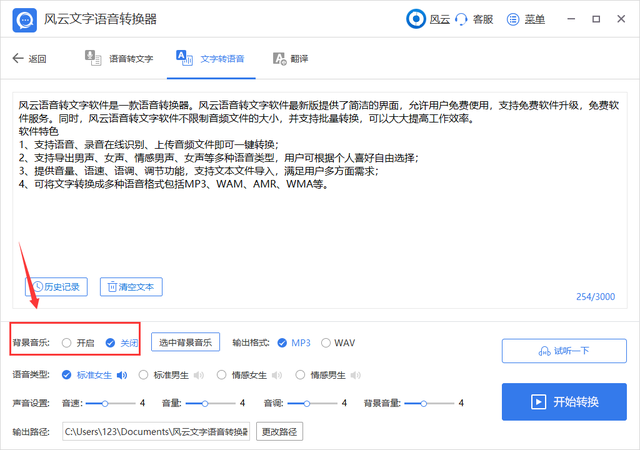Click the 风云文字语音转换器 app logo
The height and width of the screenshot is (450, 640).
tap(24, 20)
